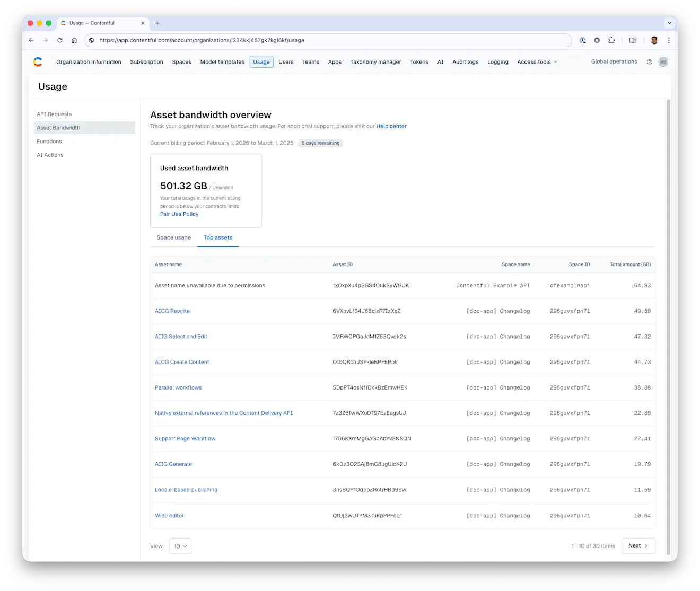The image size is (700, 591).
Task: Open Spaces in the top navigation
Action: (x=181, y=62)
